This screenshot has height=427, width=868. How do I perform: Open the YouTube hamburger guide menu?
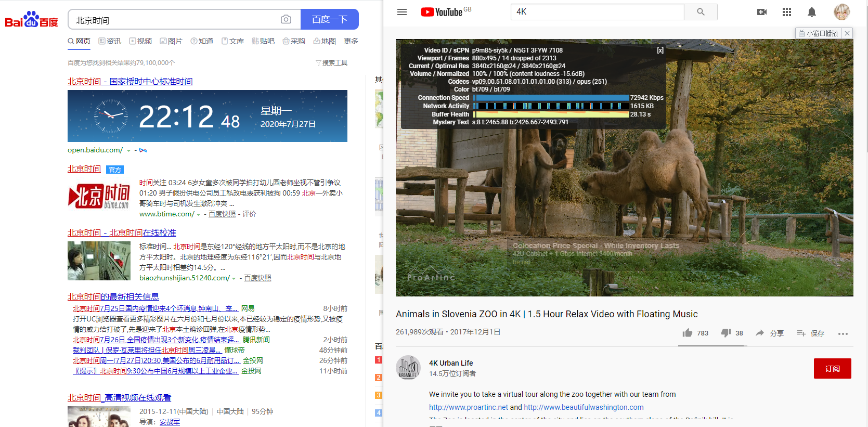tap(402, 12)
